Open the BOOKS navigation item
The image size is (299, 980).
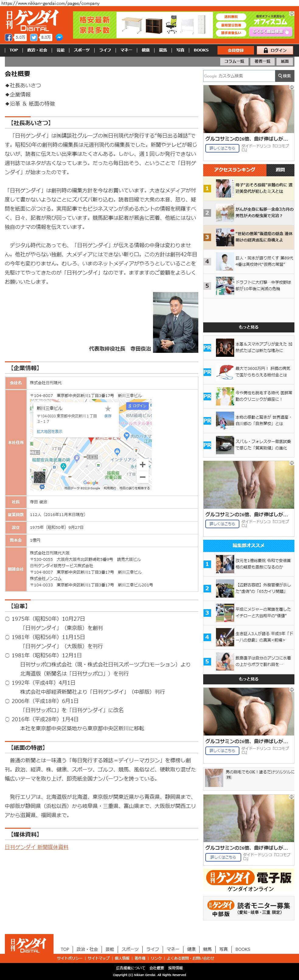201,50
